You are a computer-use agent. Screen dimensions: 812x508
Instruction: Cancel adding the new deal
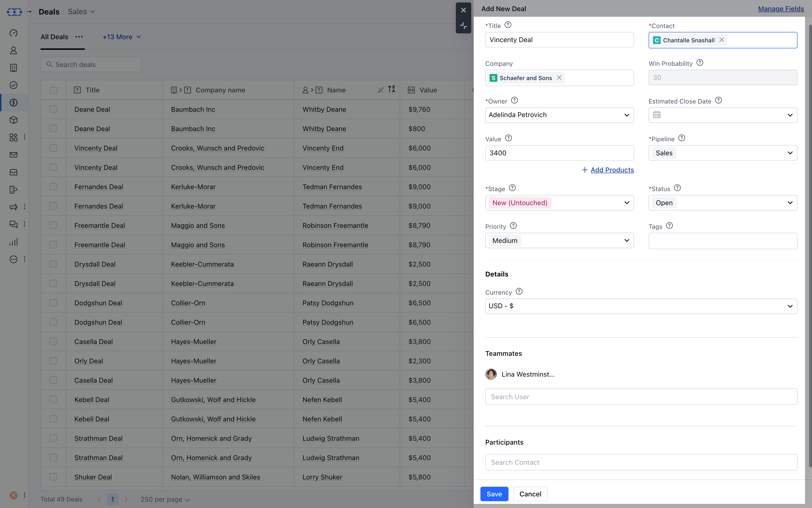(x=530, y=494)
